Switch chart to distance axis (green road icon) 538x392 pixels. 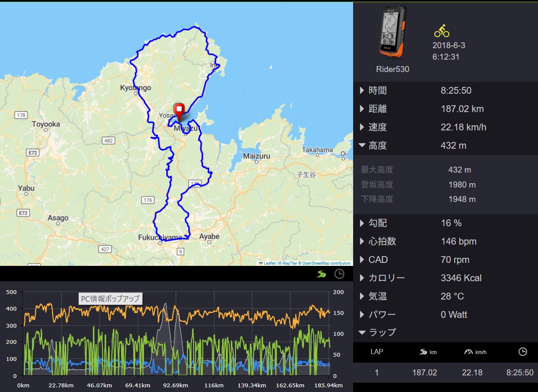(322, 274)
